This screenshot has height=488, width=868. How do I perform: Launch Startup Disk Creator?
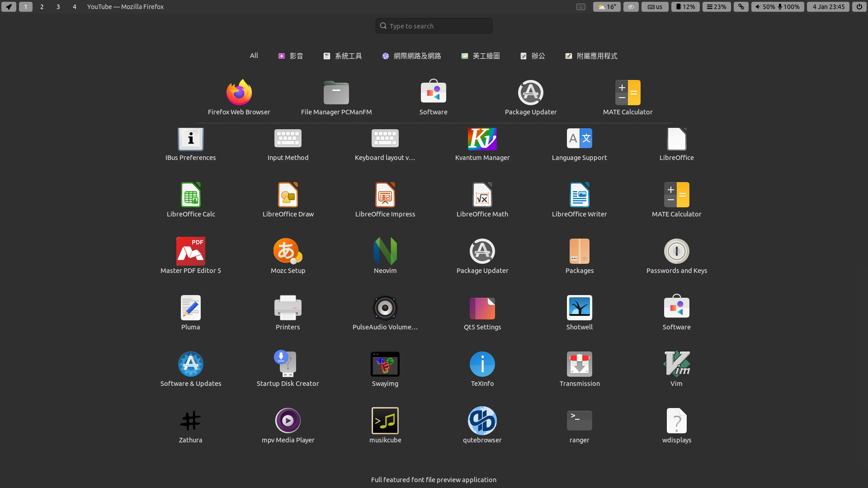[288, 369]
